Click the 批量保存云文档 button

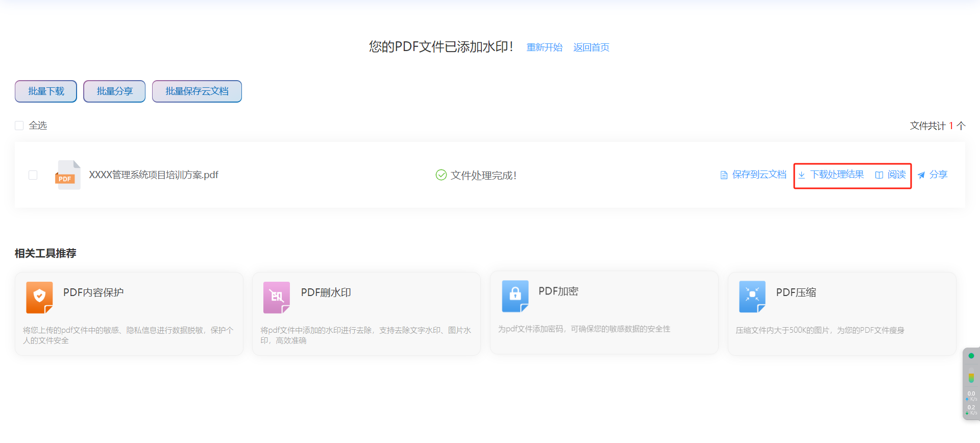point(197,91)
